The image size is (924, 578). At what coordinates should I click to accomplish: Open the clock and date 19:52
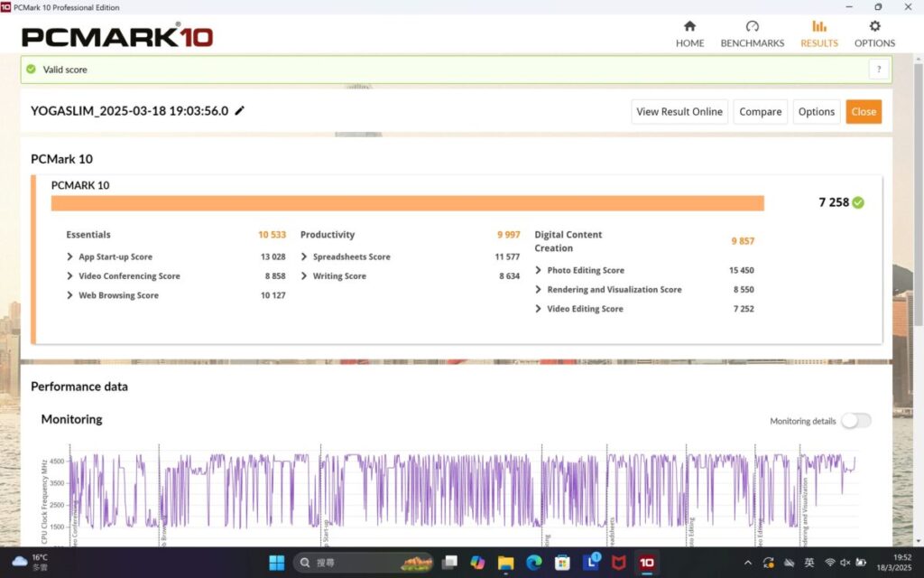pos(893,563)
